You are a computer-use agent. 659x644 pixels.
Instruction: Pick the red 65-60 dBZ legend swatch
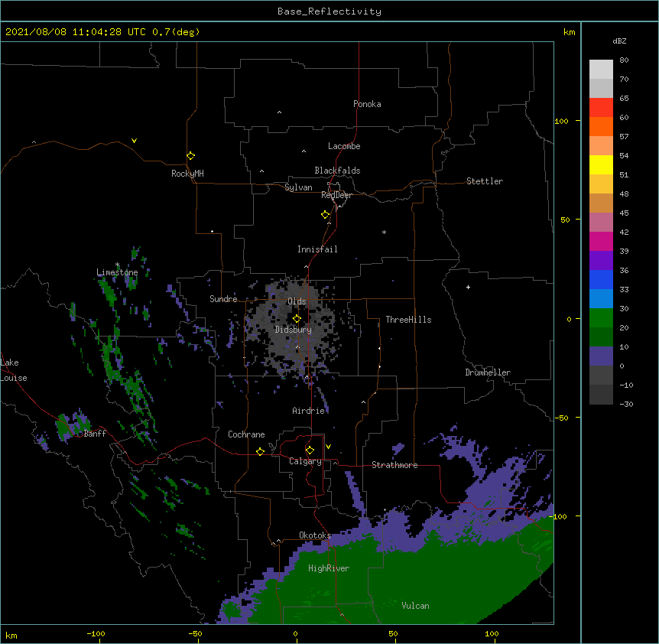601,107
